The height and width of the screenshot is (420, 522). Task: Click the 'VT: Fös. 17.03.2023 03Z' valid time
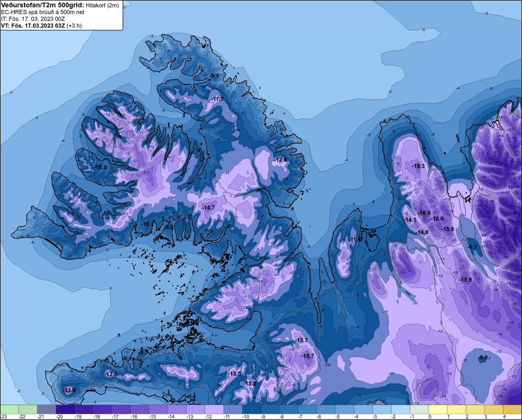point(33,26)
